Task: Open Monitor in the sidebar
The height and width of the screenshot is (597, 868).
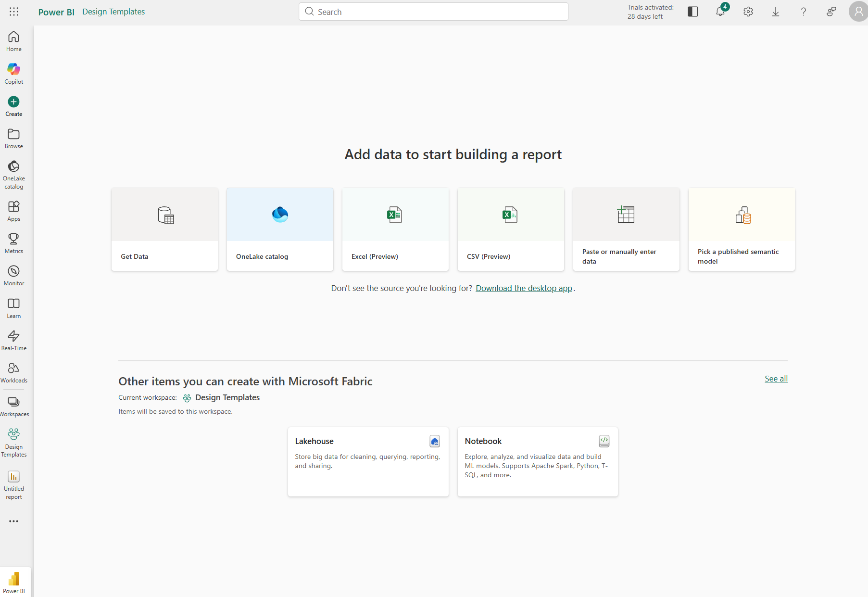Action: (x=14, y=276)
